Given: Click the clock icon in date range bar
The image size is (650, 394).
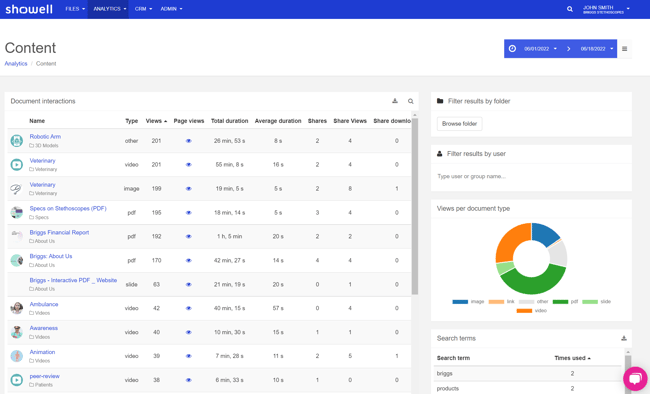Looking at the screenshot, I should click(512, 49).
